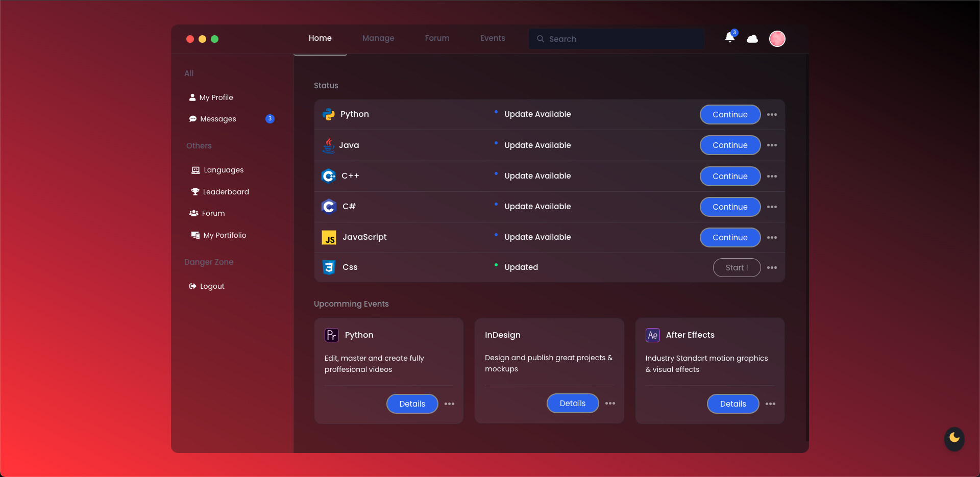Click the JavaScript JS icon
This screenshot has height=477, width=980.
point(329,238)
